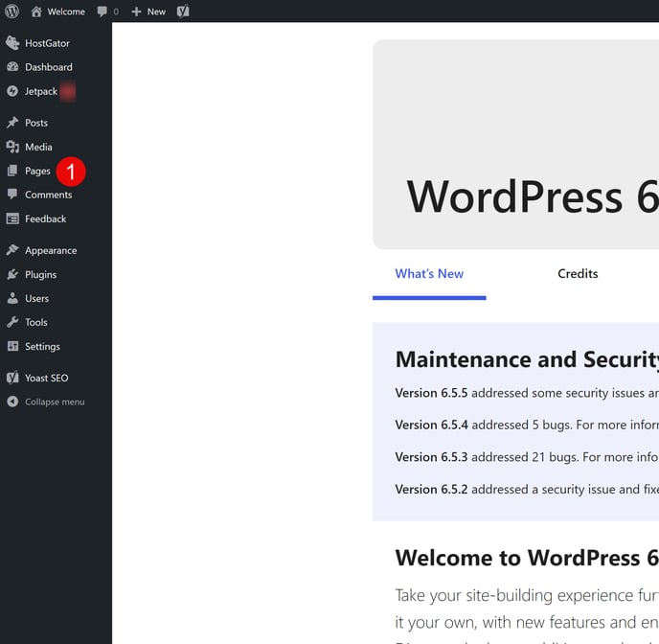
Task: Open the Tools wrench icon
Action: coord(12,322)
